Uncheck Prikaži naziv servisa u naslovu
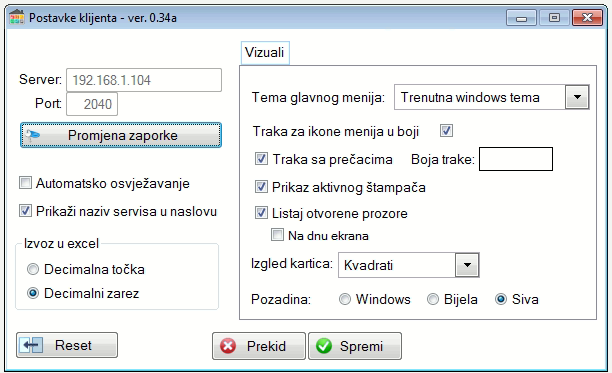Screen dimensions: 612x373 tap(25, 211)
